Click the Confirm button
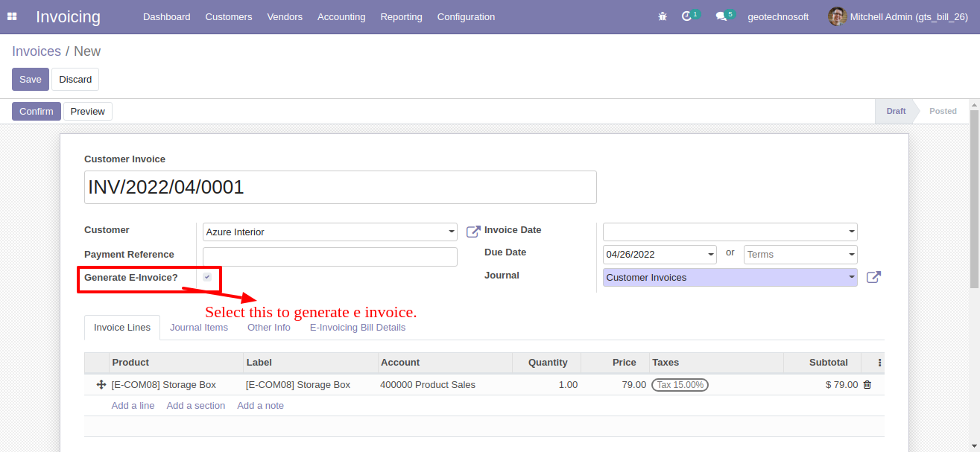 pos(37,111)
